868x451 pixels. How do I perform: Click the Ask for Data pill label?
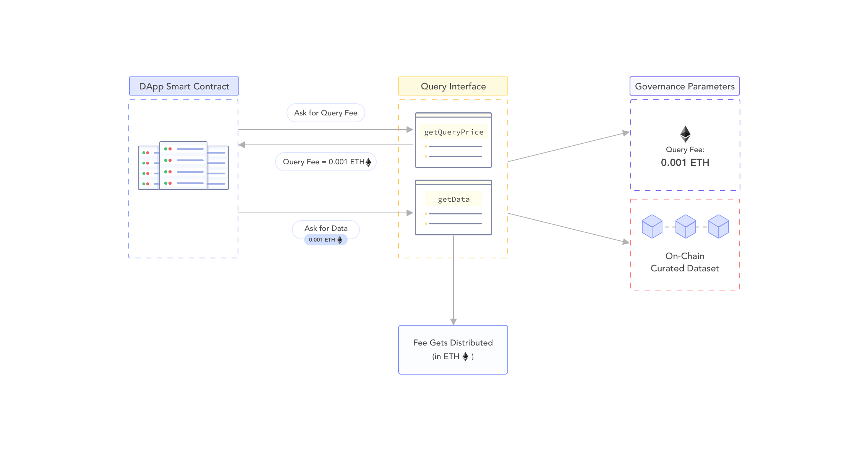325,228
